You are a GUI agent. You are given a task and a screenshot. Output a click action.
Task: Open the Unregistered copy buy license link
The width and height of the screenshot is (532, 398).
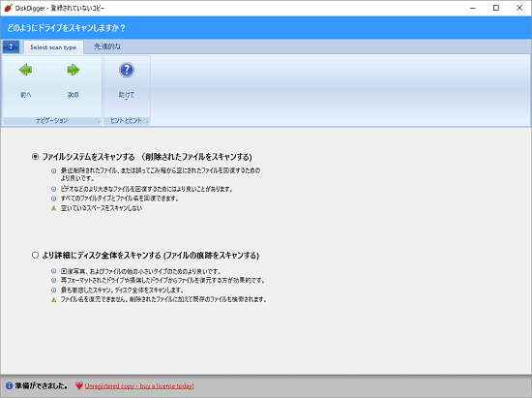139,386
